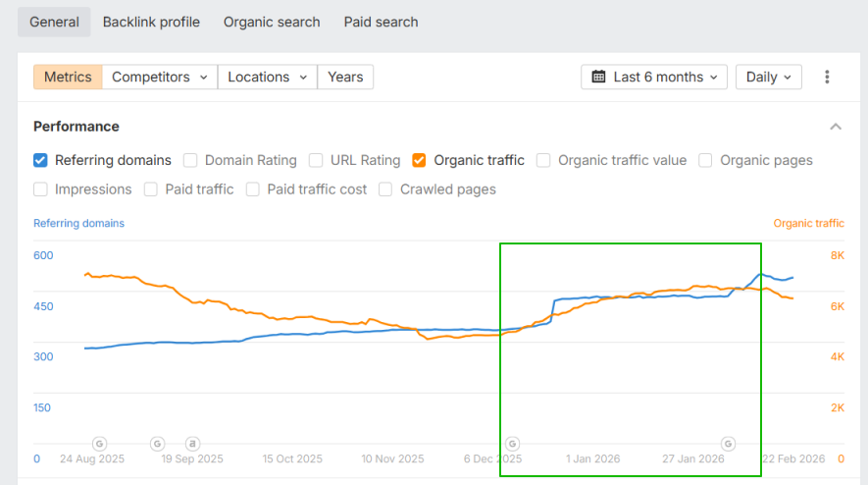Image resolution: width=868 pixels, height=485 pixels.
Task: Click the 'a' marker near 19 Sep 2025
Action: point(192,444)
